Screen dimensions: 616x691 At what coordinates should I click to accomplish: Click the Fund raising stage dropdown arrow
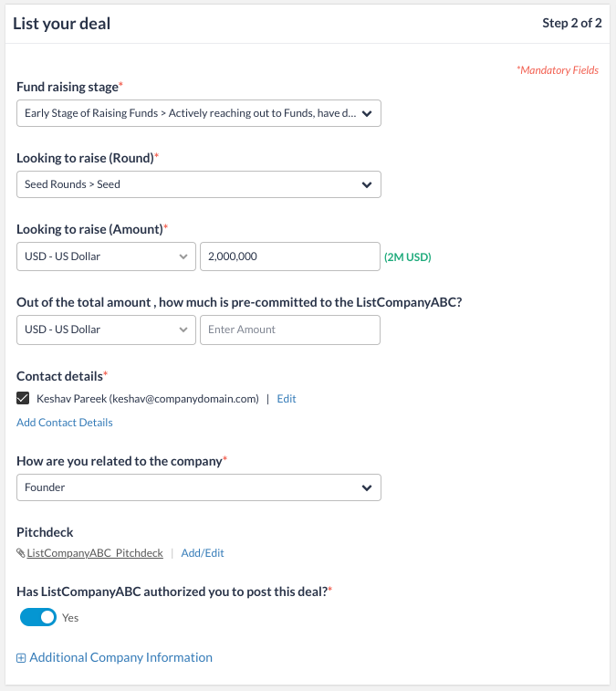[367, 114]
